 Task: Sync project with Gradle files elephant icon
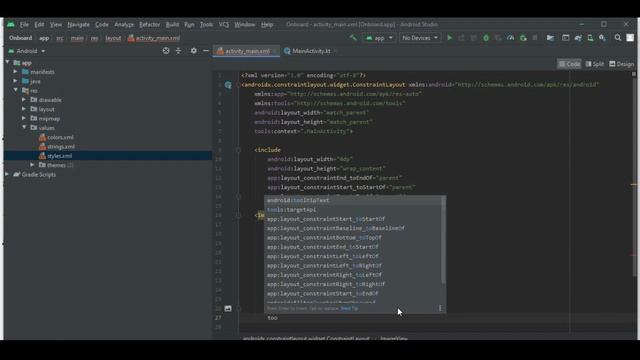click(578, 38)
